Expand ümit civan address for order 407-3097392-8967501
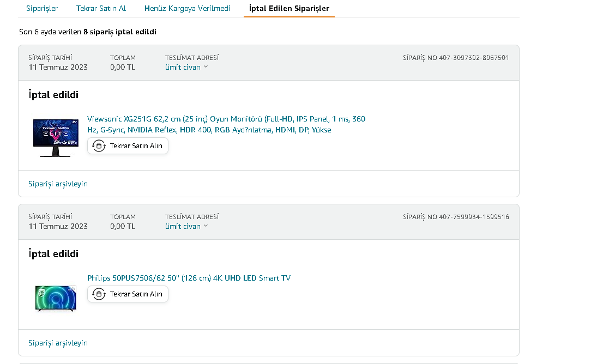 [186, 67]
